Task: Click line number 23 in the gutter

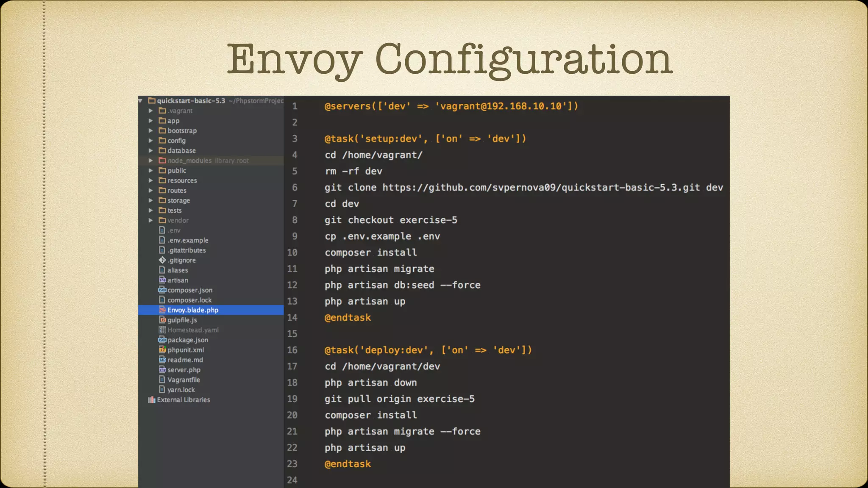Action: [292, 464]
